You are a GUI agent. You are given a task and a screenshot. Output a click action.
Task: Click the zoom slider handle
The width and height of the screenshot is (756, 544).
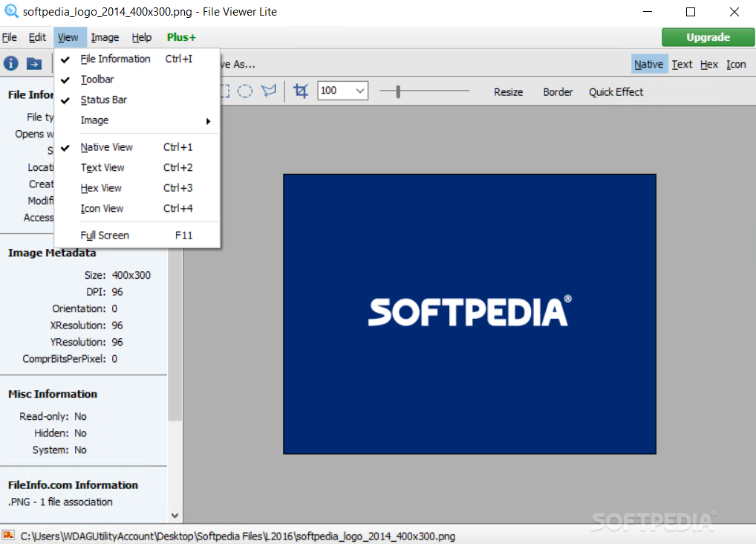pos(398,91)
